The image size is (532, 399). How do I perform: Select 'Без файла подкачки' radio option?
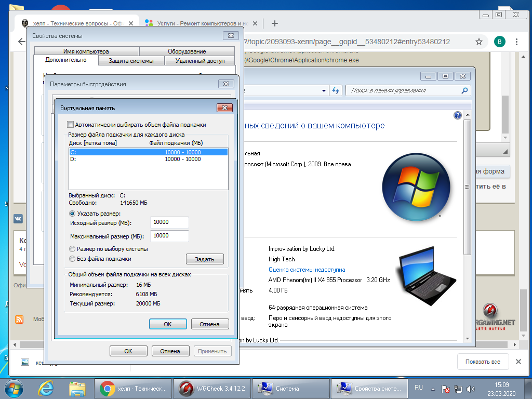coord(73,259)
